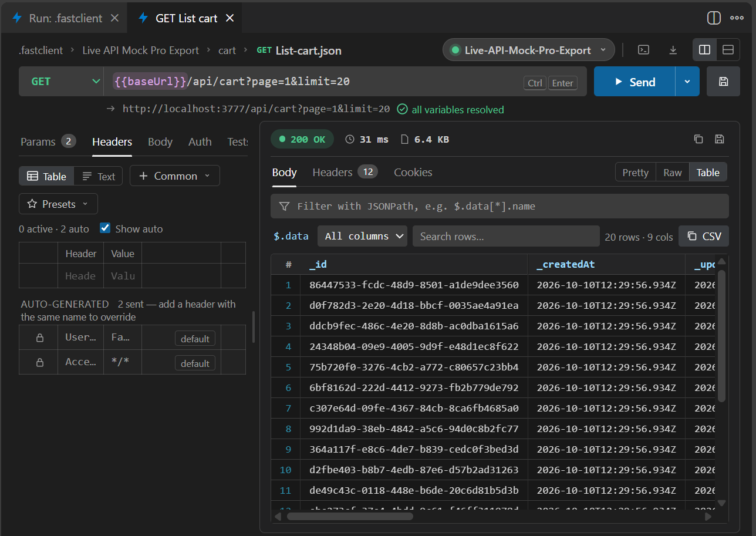Click the vertical scrollbar of results table
Image resolution: width=756 pixels, height=536 pixels.
pos(721,336)
